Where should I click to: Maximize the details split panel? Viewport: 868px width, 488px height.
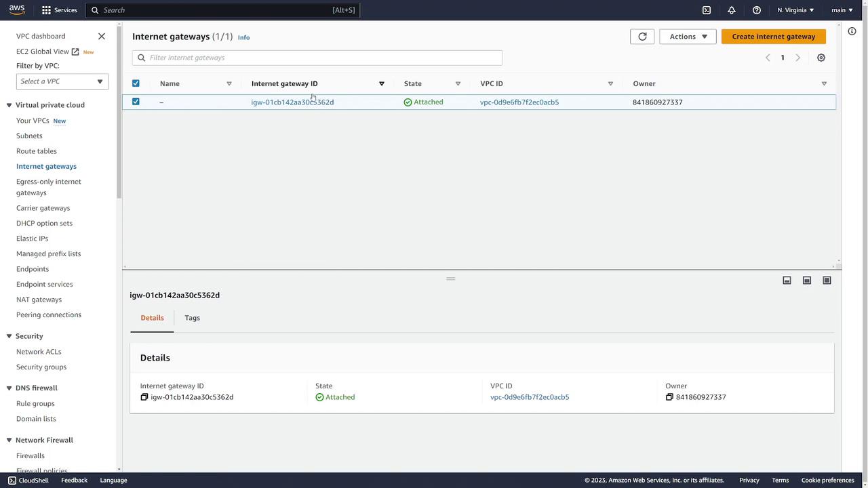coord(827,281)
